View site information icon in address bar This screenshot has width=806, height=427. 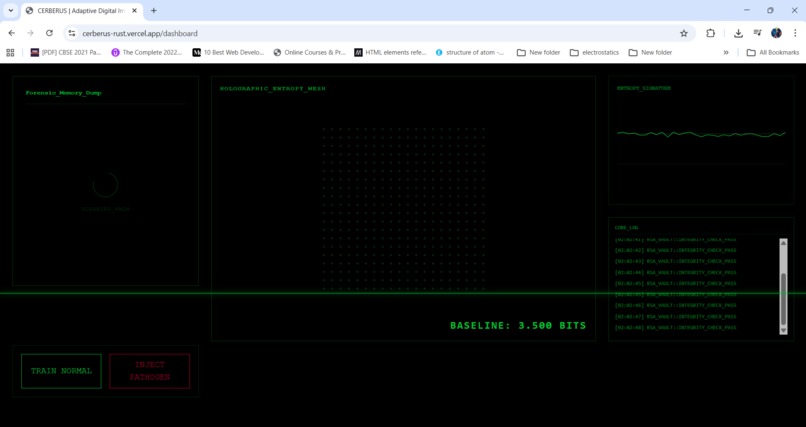72,33
